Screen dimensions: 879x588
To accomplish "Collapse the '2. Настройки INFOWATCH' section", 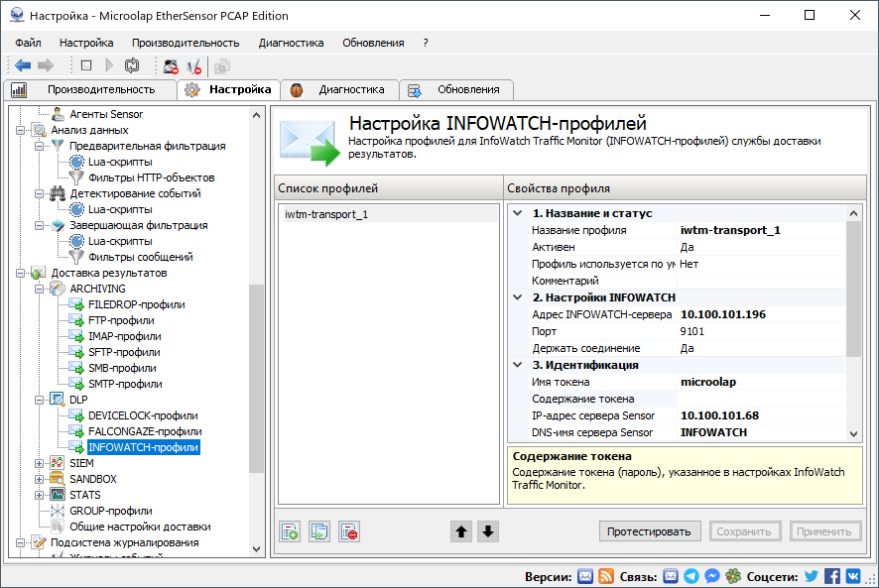I will coord(515,296).
